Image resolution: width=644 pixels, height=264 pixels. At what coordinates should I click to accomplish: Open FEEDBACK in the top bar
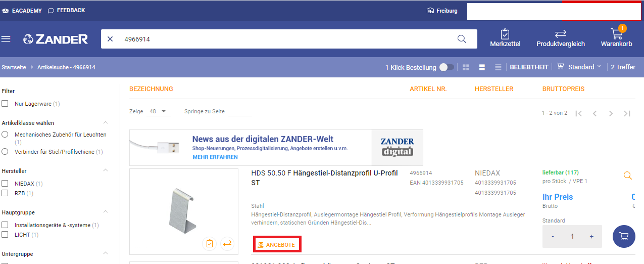pos(66,11)
